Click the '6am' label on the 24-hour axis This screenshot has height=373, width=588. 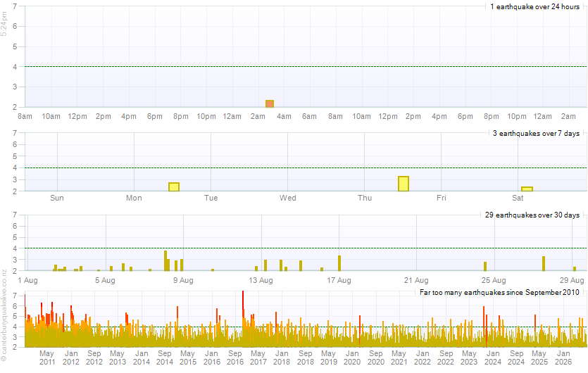click(309, 116)
